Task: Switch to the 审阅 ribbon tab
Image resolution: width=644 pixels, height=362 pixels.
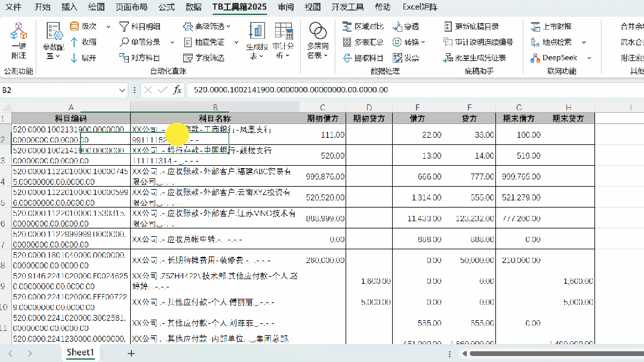Action: [285, 7]
